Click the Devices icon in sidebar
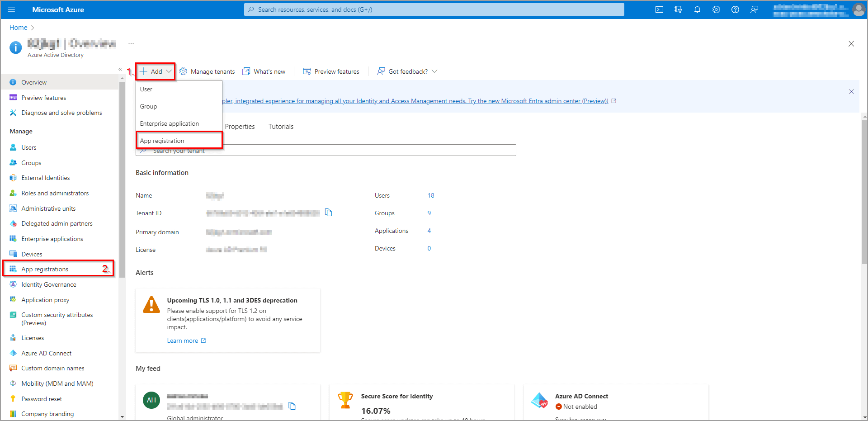This screenshot has width=868, height=421. tap(13, 254)
